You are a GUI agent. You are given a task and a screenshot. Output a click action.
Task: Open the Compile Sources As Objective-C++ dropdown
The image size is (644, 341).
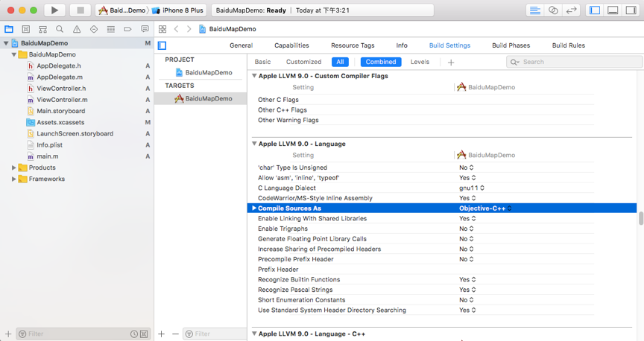click(485, 208)
